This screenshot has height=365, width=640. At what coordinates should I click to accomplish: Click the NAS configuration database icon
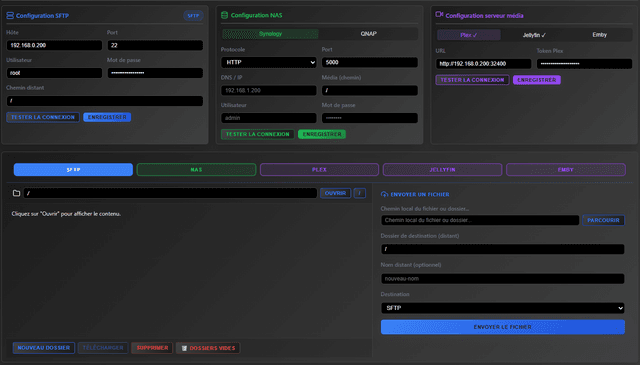pos(224,15)
